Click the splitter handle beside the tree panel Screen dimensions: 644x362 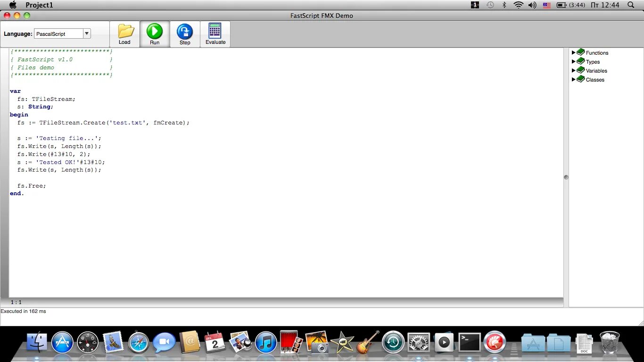566,177
